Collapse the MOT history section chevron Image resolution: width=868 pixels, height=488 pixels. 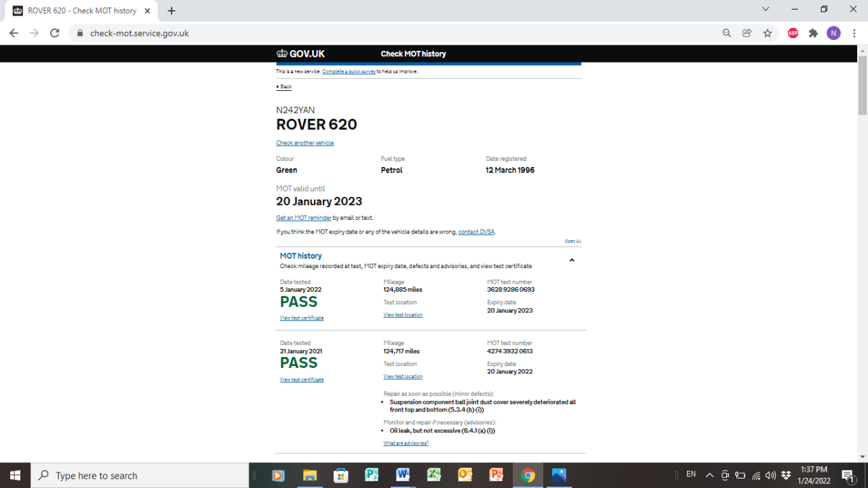tap(572, 260)
